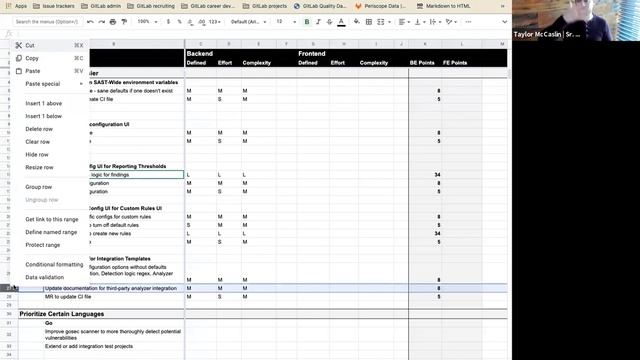Open the font size dropdown

(286, 22)
